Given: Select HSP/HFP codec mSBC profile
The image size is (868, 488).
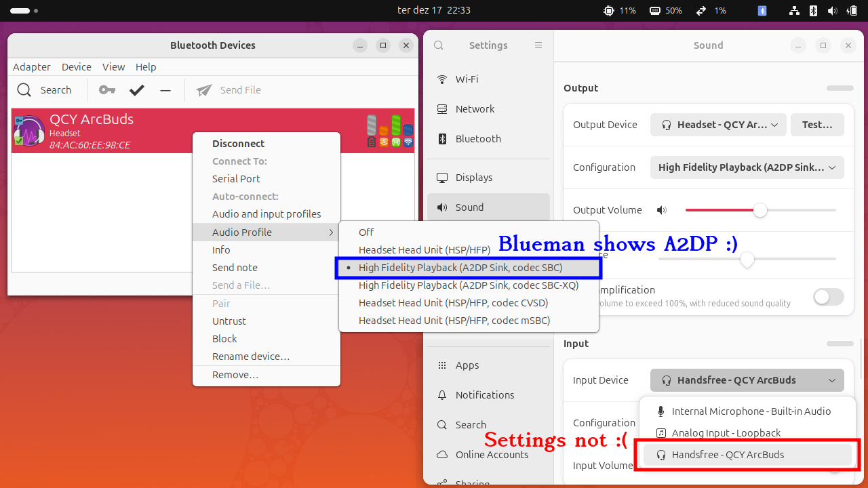Looking at the screenshot, I should (469, 321).
